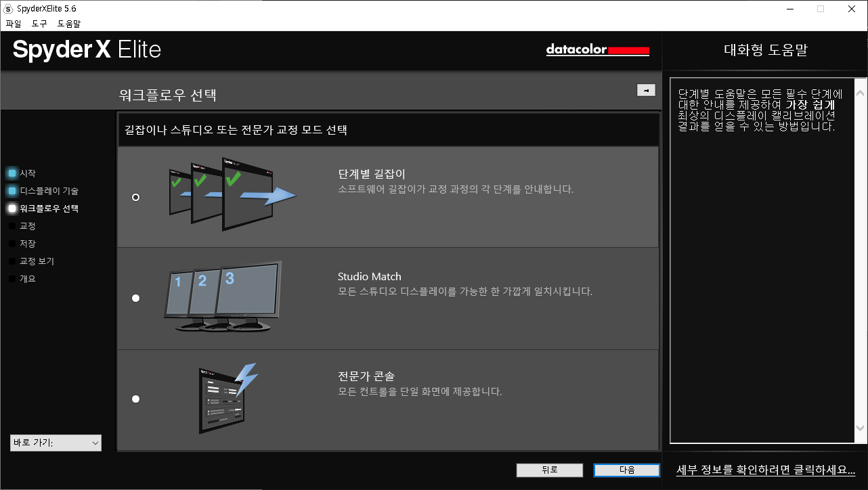Click the 대화형 도움말 panel header
The width and height of the screenshot is (868, 490).
pyautogui.click(x=766, y=50)
